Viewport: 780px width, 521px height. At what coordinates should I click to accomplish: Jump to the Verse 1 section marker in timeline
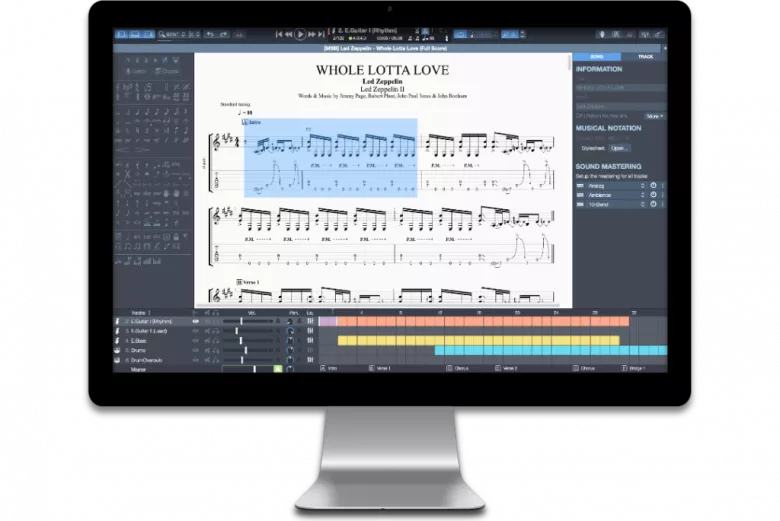coord(380,368)
